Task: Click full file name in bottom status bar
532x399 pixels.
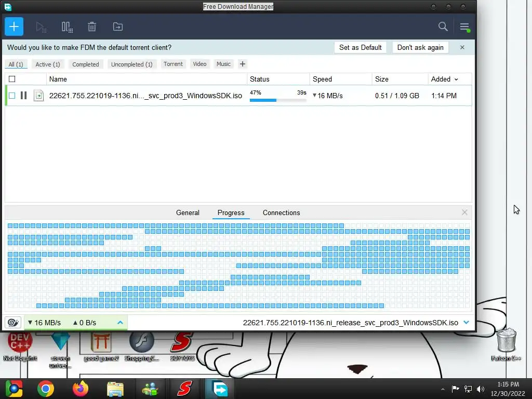Action: click(351, 323)
